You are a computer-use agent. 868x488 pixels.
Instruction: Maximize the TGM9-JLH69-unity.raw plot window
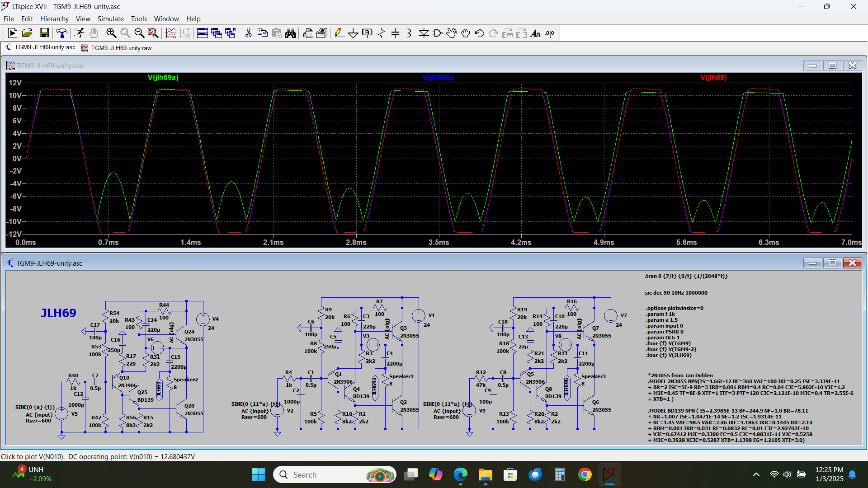(x=832, y=66)
